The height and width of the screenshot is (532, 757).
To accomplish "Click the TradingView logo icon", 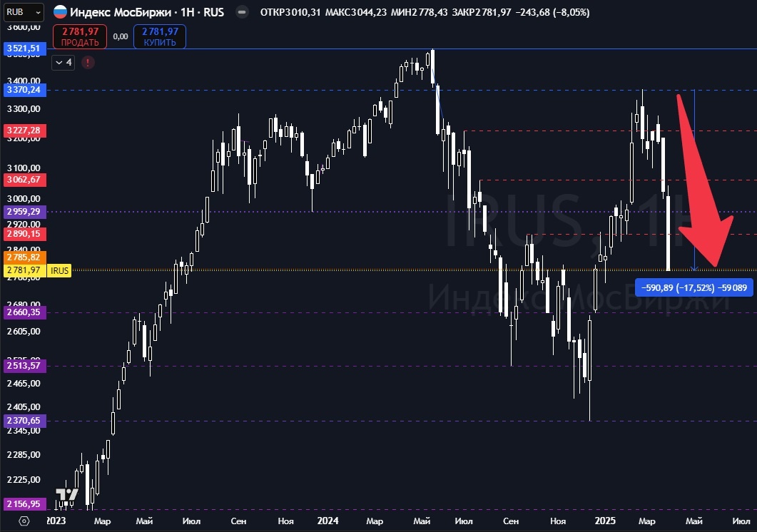I will (66, 496).
